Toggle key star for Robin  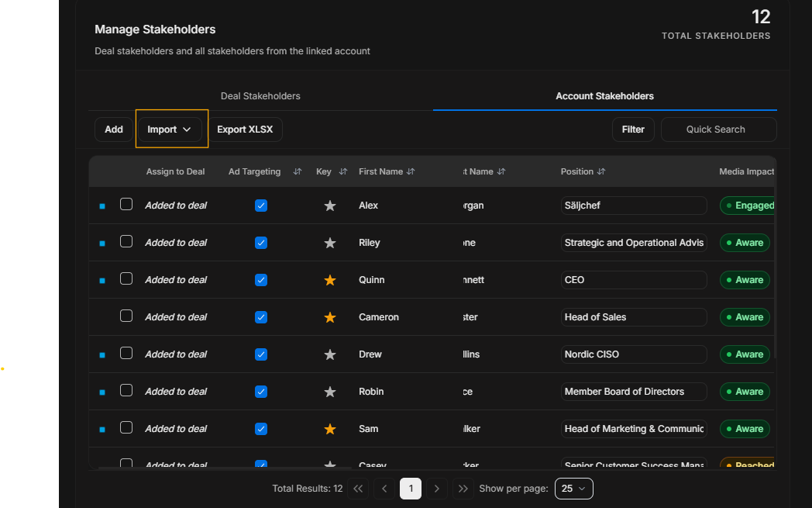point(330,392)
